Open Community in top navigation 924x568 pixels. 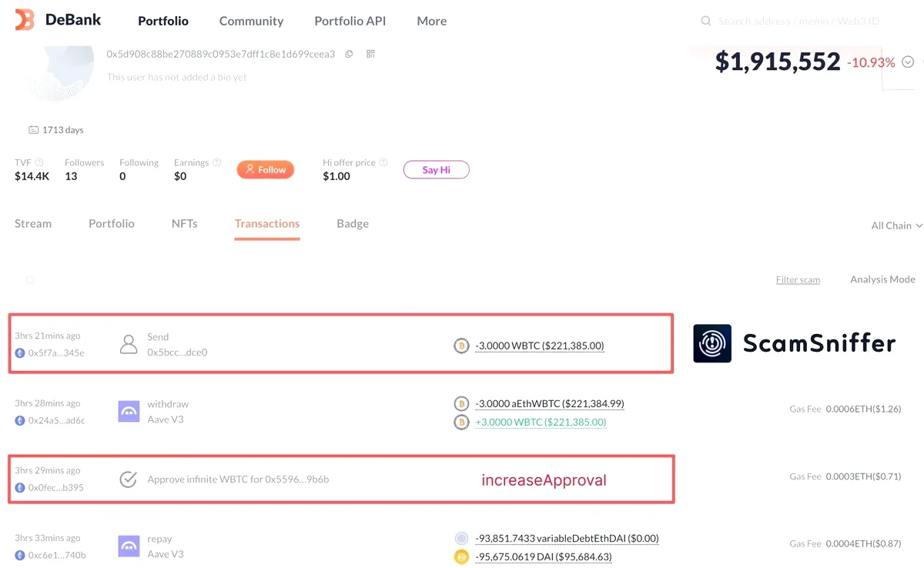(x=251, y=21)
